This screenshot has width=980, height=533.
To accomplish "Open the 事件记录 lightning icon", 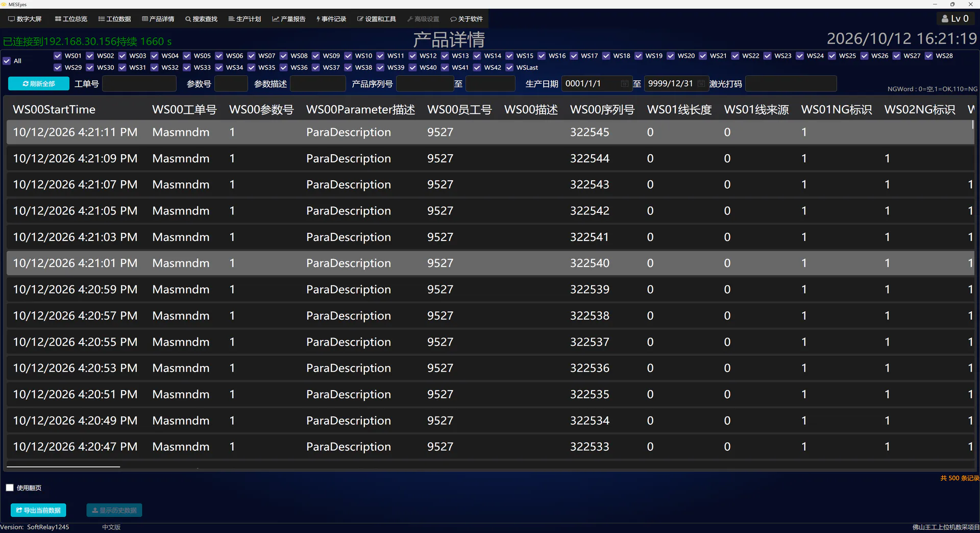I will pyautogui.click(x=318, y=19).
